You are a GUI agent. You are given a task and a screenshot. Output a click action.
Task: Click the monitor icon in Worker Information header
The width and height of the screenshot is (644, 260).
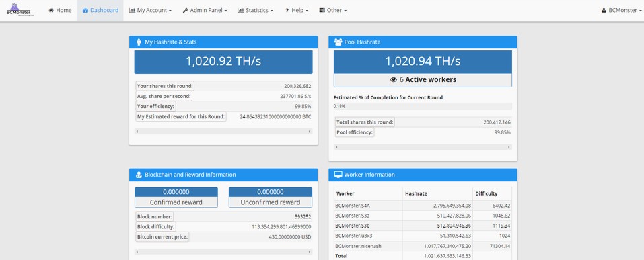click(x=338, y=175)
